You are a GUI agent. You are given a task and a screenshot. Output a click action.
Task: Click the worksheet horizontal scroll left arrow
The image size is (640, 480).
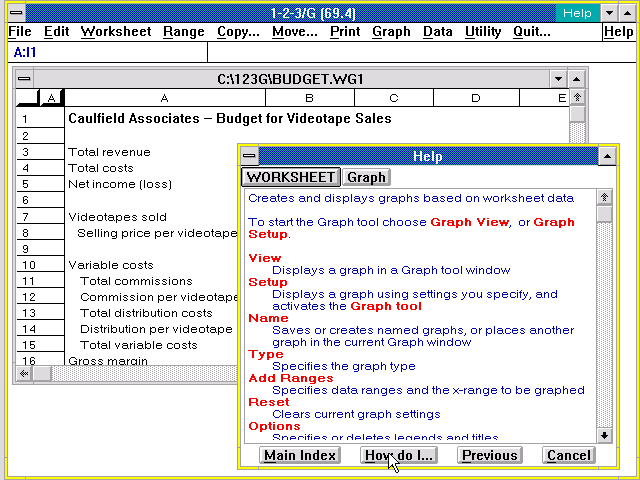(24, 373)
